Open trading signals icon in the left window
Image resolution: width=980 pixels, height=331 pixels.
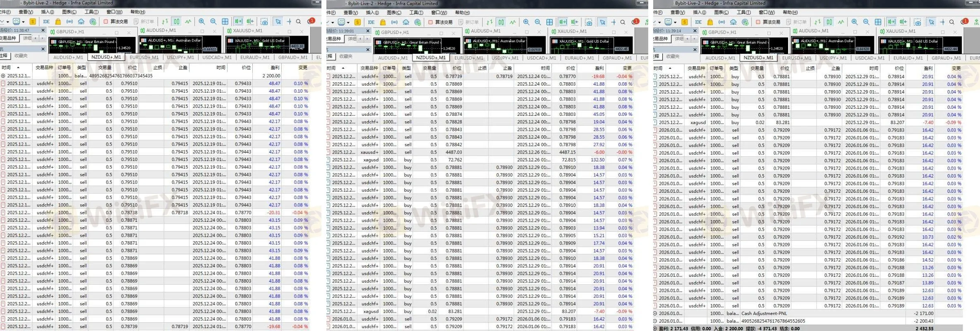pos(69,22)
